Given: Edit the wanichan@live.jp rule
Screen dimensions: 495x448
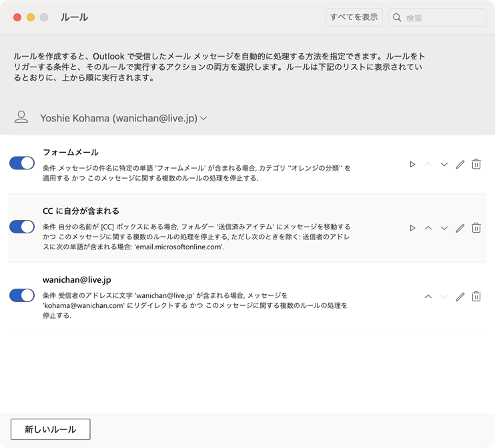Looking at the screenshot, I should pos(460,297).
